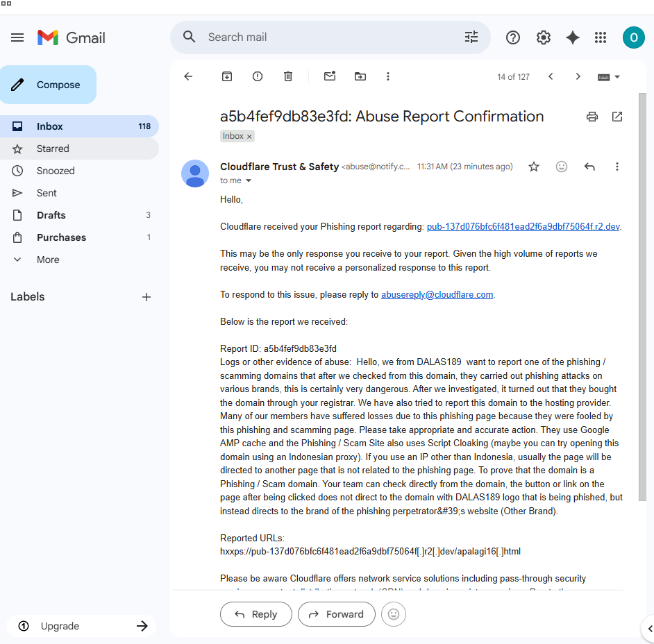Open the Google apps grid

click(x=601, y=37)
